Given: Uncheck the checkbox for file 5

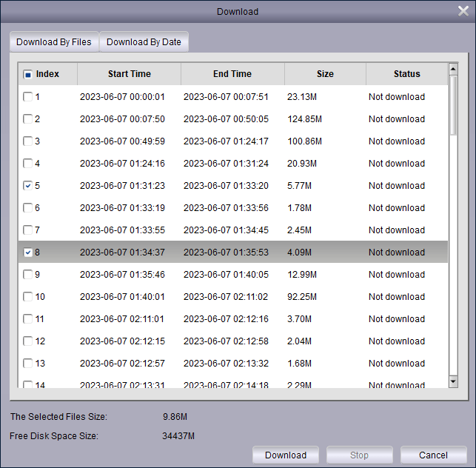Looking at the screenshot, I should pyautogui.click(x=28, y=186).
